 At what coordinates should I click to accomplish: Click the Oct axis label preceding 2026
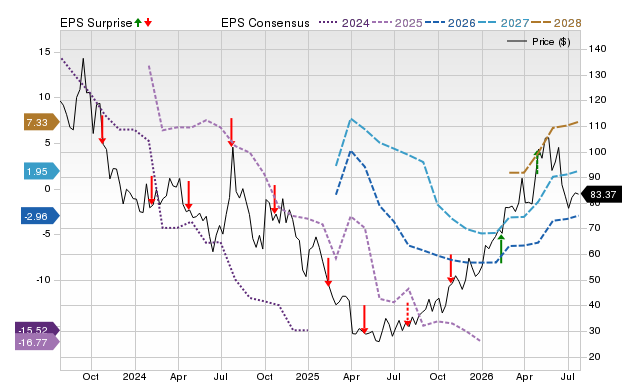coord(438,376)
